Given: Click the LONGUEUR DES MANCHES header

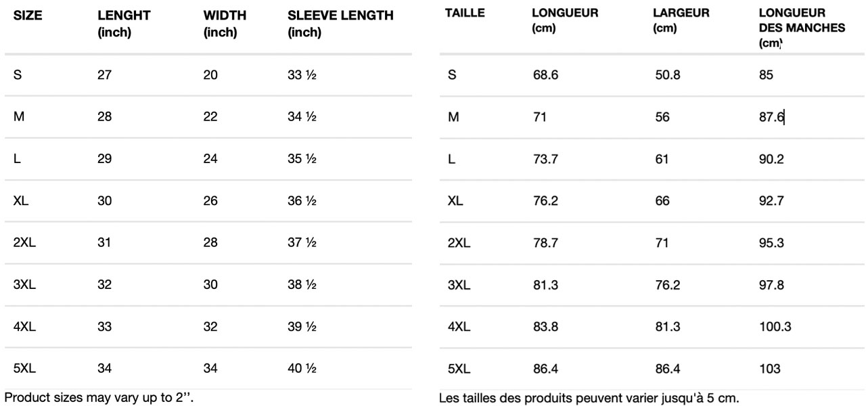Looking at the screenshot, I should (x=802, y=28).
